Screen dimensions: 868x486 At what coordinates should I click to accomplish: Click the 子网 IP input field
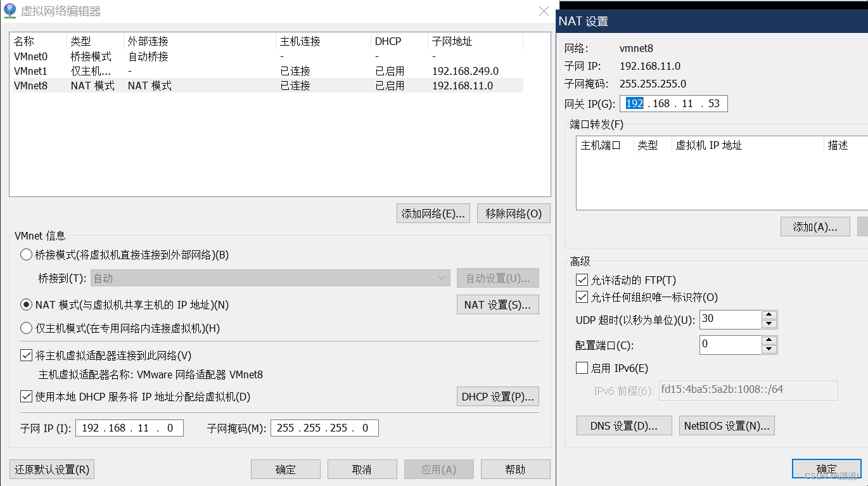(129, 428)
